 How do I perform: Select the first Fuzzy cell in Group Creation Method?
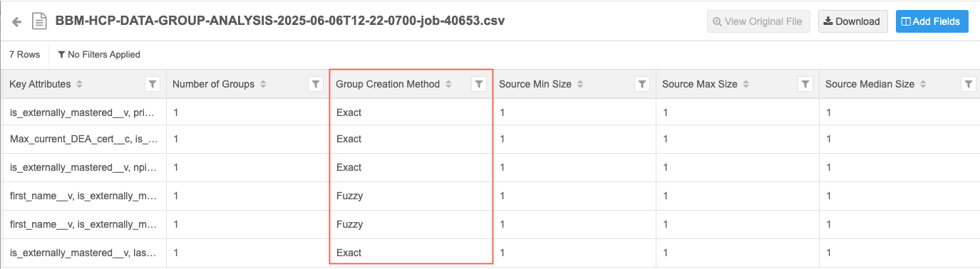click(349, 196)
